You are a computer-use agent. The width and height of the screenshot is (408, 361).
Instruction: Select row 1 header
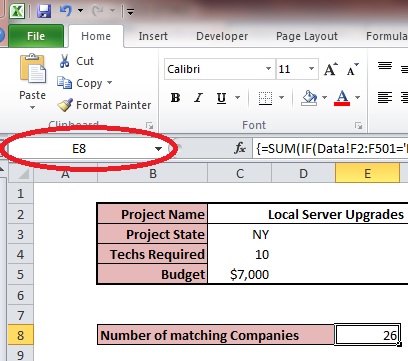coord(21,193)
